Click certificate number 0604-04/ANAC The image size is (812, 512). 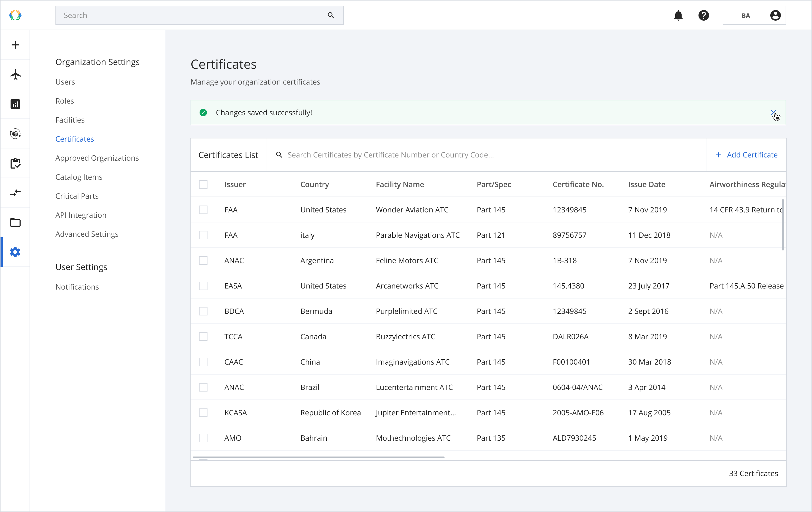coord(578,387)
